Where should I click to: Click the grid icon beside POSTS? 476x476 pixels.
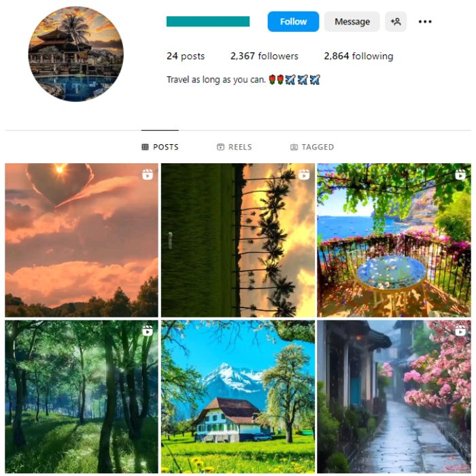(x=145, y=148)
